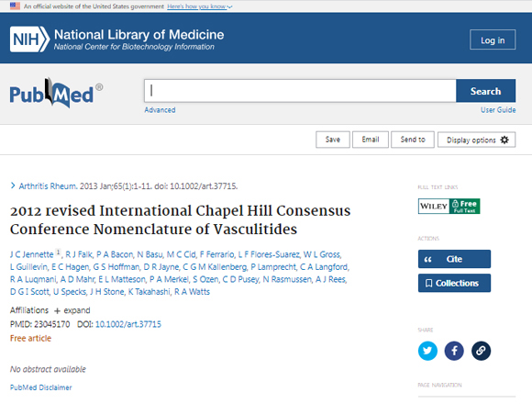Share the article on Facebook
Image resolution: width=532 pixels, height=404 pixels.
454,351
